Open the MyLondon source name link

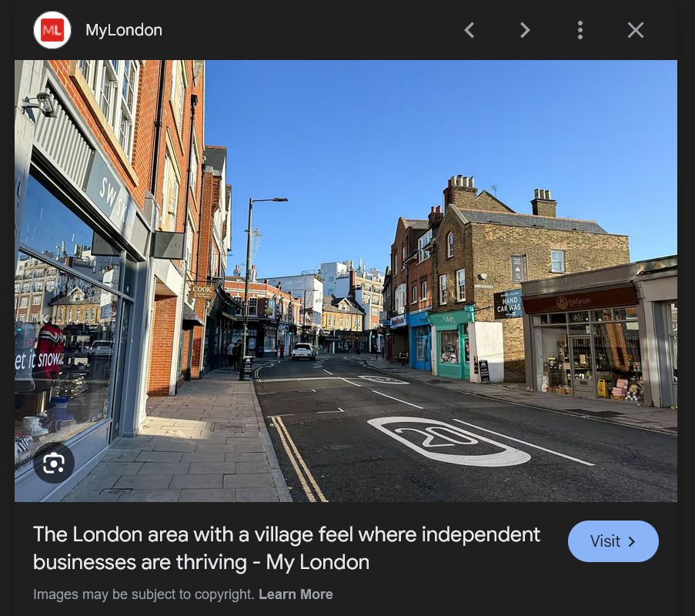[x=124, y=30]
